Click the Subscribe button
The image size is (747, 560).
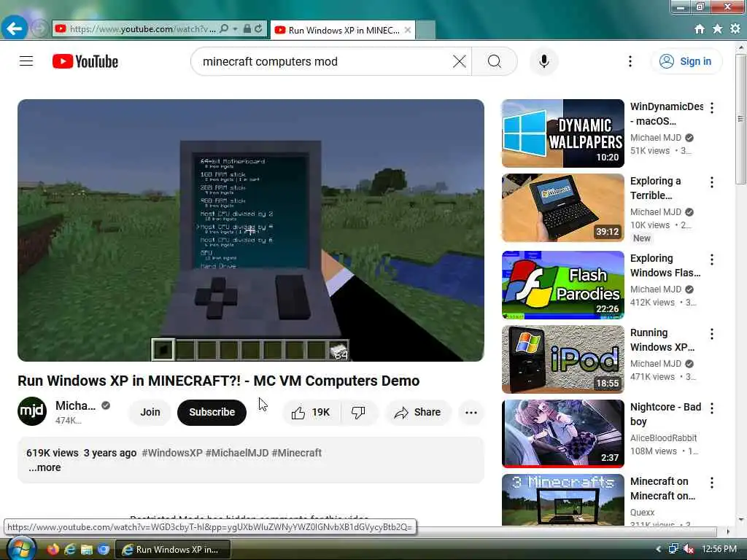[212, 412]
